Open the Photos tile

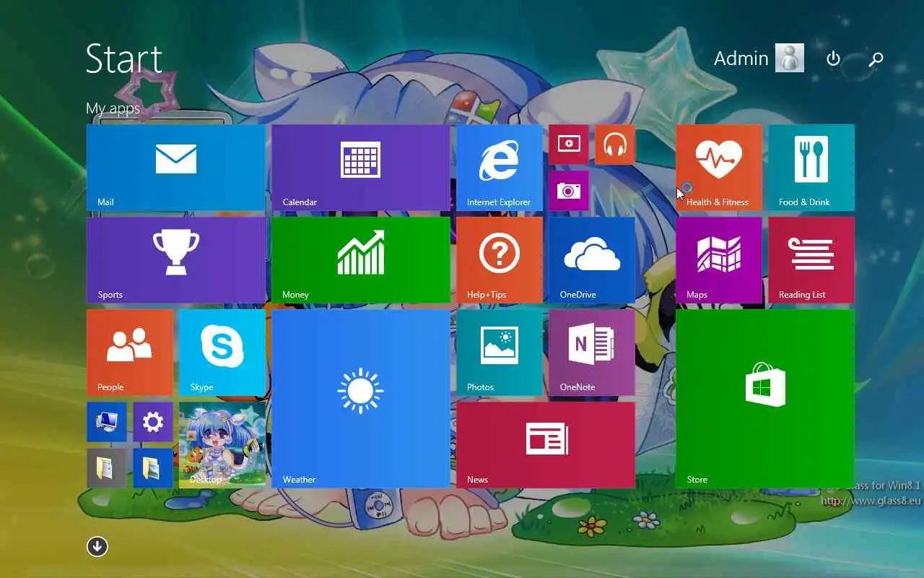500,353
